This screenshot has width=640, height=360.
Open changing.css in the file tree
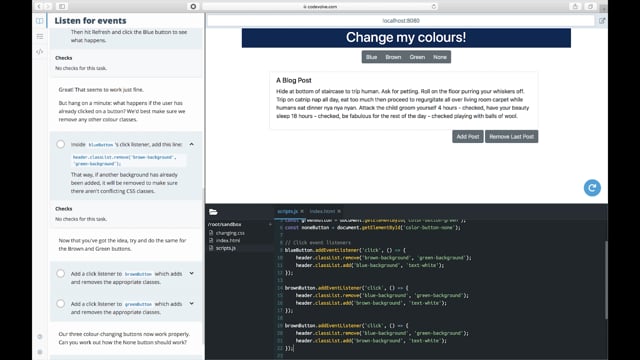[x=230, y=233]
